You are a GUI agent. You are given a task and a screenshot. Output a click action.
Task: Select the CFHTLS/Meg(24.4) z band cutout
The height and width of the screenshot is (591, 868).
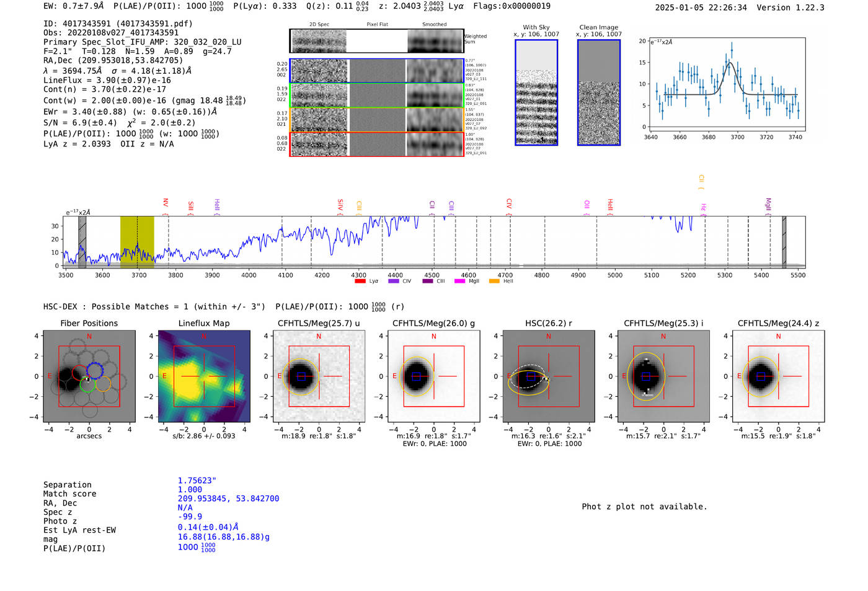tap(778, 376)
